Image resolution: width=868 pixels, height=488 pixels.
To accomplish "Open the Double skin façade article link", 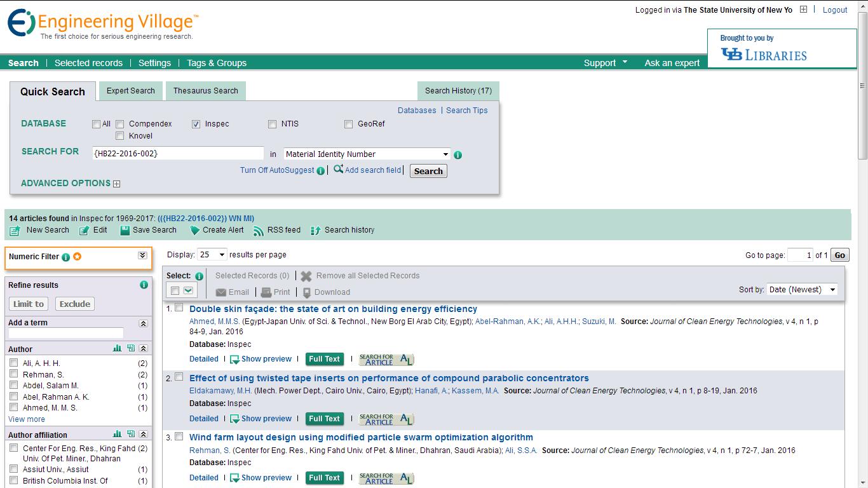I will 333,309.
